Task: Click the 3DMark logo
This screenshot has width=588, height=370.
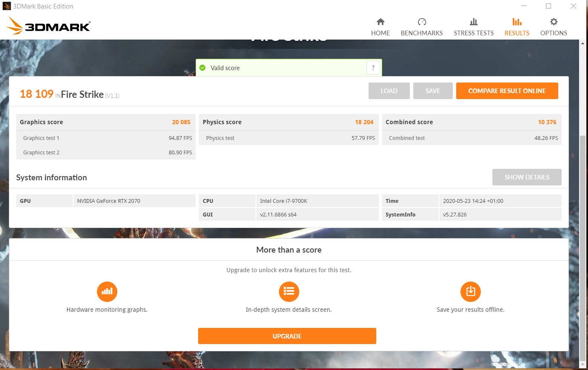Action: click(x=48, y=26)
